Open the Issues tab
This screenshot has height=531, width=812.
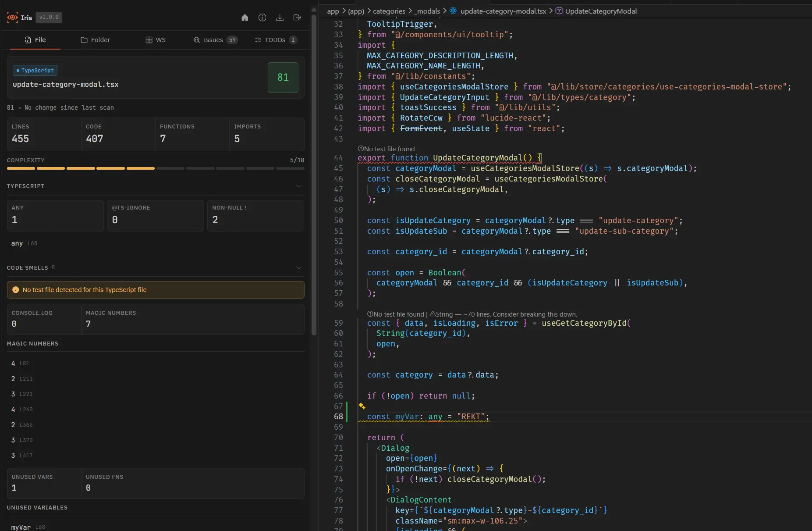(x=216, y=40)
